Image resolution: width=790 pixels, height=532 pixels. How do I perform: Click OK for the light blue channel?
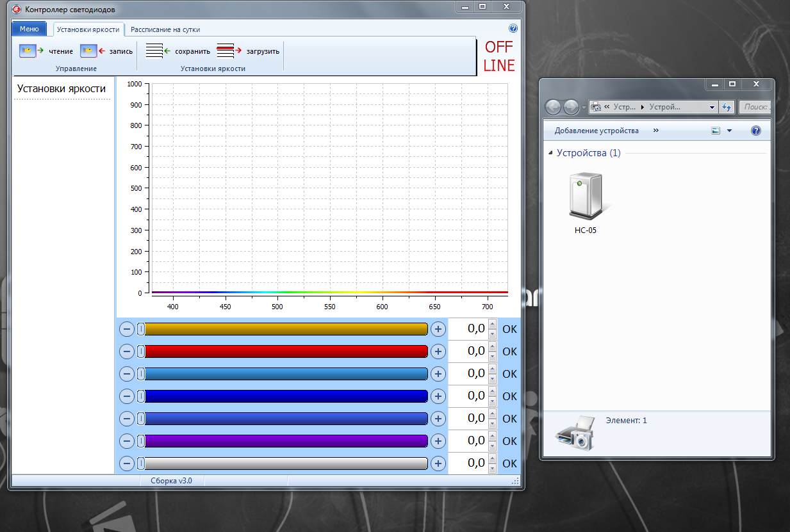pyautogui.click(x=509, y=374)
